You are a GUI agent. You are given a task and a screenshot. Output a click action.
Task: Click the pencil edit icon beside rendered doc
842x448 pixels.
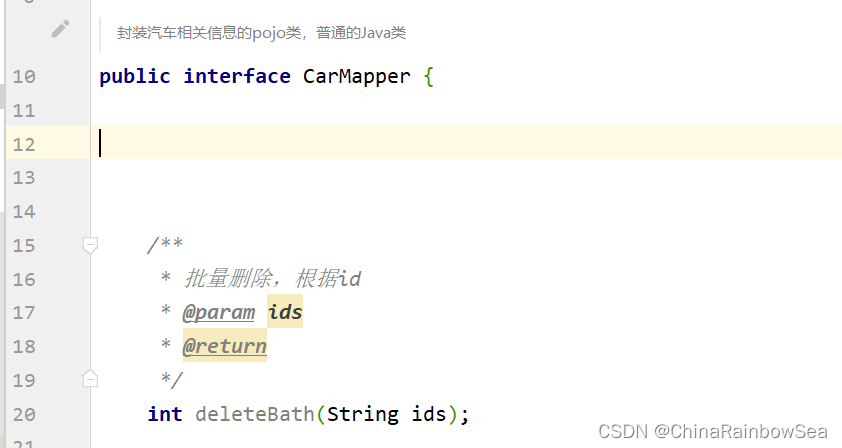[61, 29]
